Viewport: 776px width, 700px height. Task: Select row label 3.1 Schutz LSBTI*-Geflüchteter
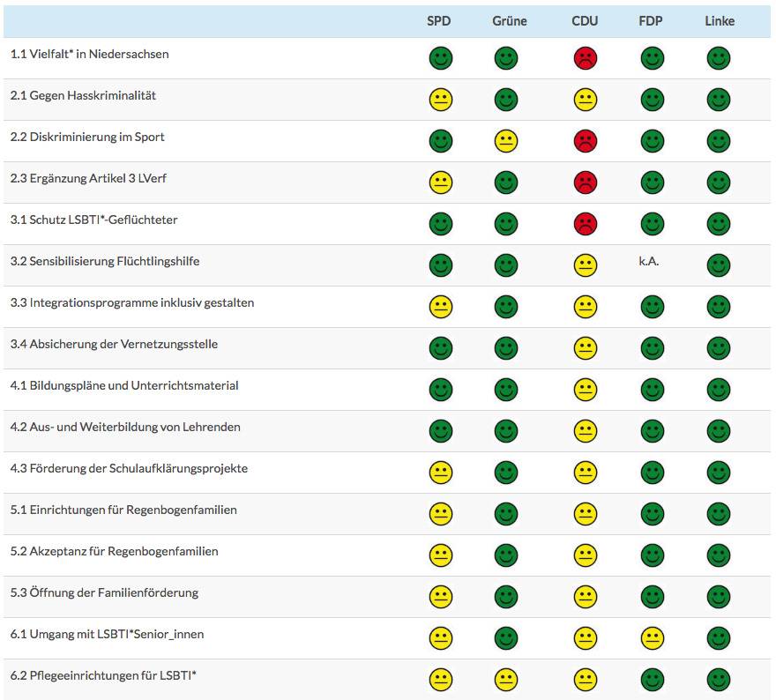coord(93,220)
